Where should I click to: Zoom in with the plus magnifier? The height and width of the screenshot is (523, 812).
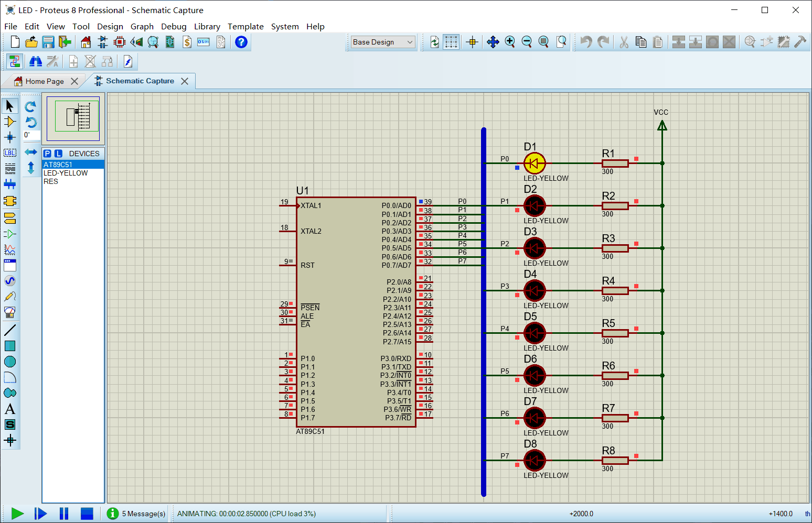click(x=510, y=42)
